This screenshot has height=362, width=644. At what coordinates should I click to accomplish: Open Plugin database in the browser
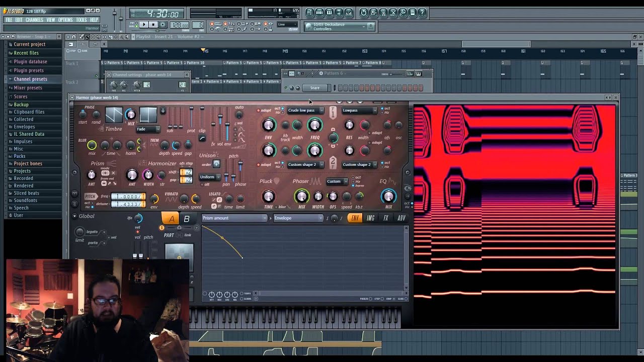(x=30, y=62)
